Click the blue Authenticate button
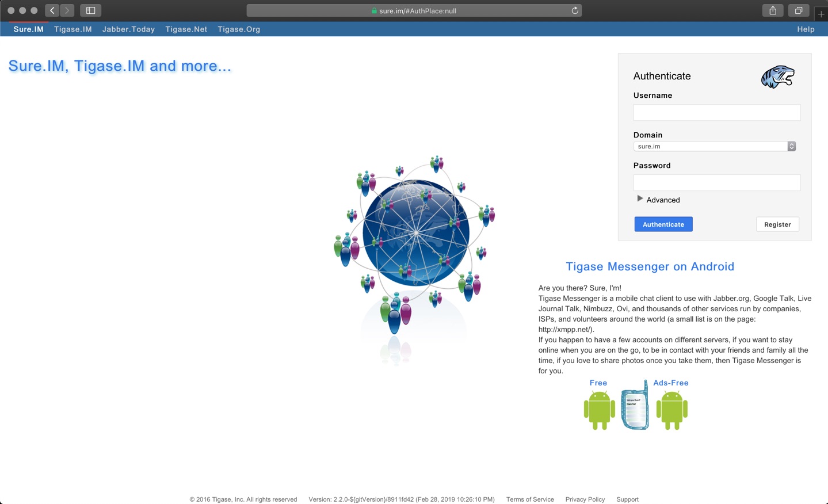 pyautogui.click(x=663, y=224)
